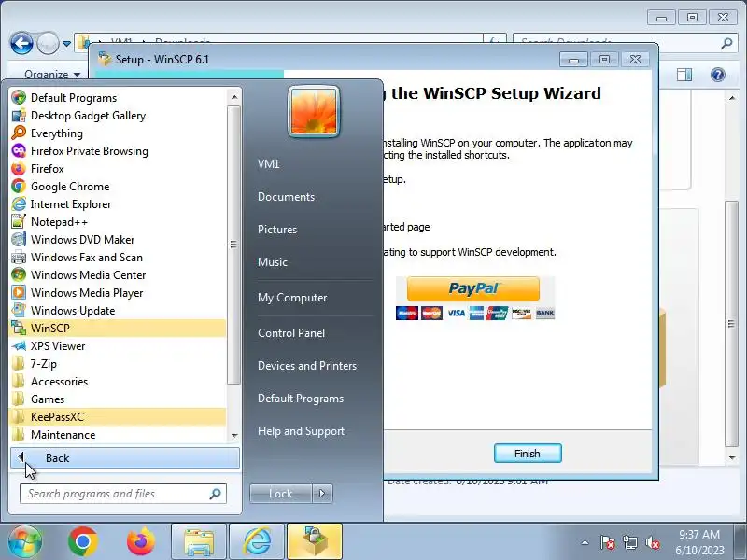Click the Windows Start orb
The height and width of the screenshot is (560, 747).
pos(25,541)
